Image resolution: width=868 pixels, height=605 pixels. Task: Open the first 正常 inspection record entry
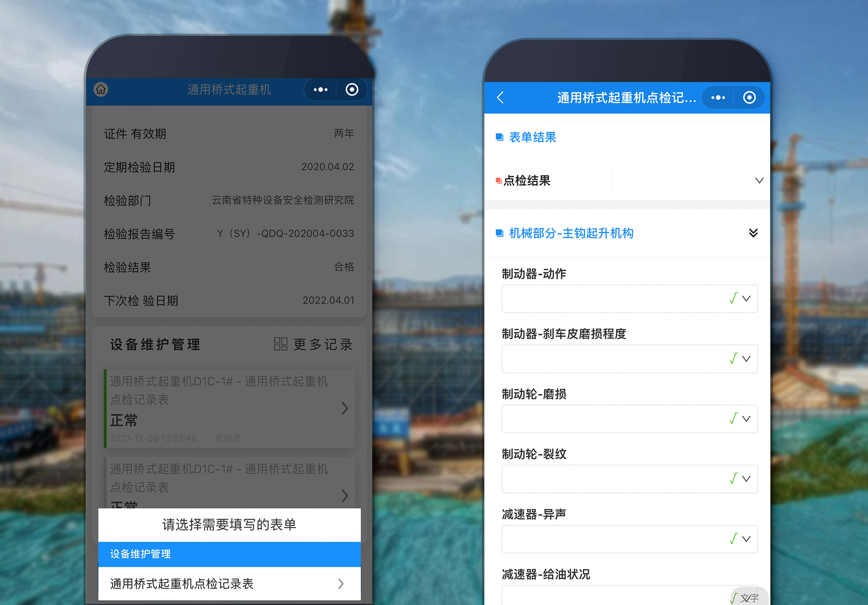(227, 408)
